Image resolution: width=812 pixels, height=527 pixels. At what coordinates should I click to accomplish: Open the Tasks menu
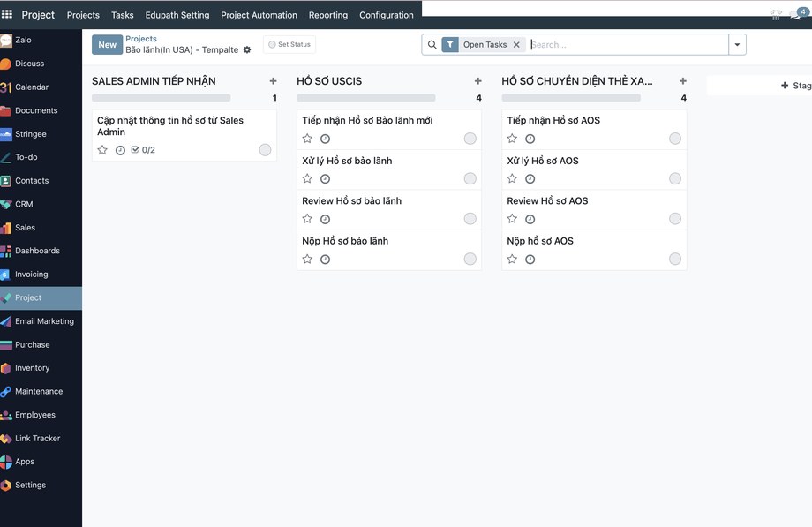click(x=122, y=15)
